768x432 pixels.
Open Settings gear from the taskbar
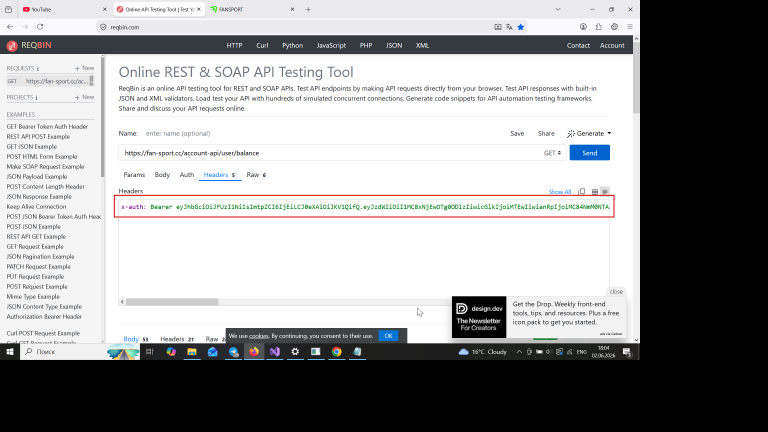295,352
